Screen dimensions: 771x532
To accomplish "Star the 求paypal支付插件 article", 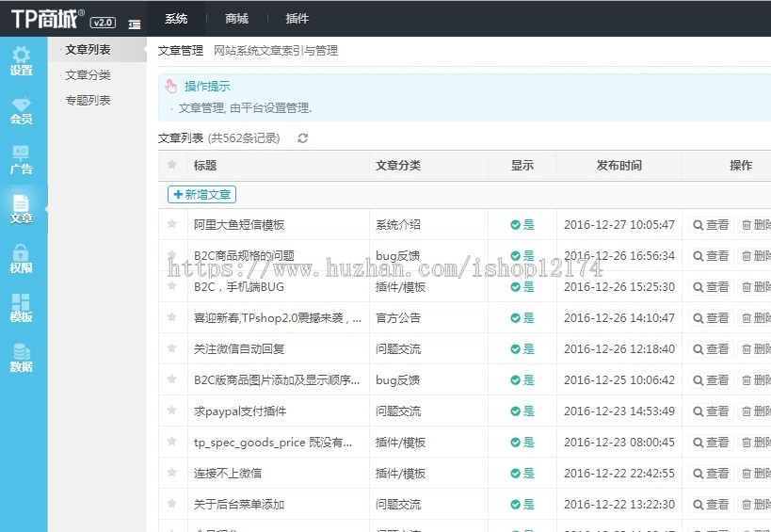I will [x=171, y=410].
